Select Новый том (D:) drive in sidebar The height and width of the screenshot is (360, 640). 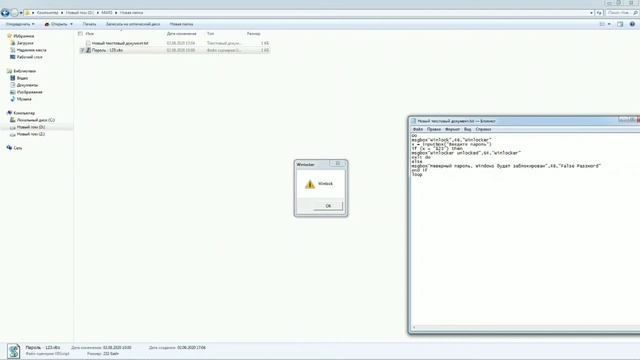tap(31, 127)
